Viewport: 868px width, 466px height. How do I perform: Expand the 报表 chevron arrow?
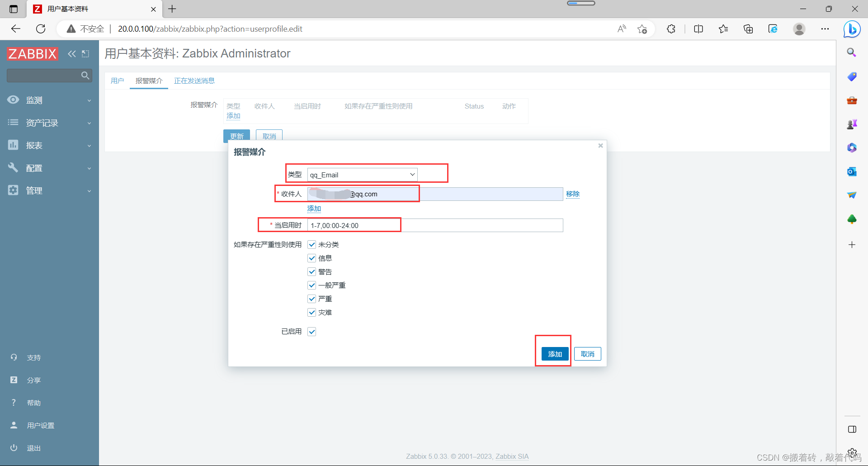(89, 146)
